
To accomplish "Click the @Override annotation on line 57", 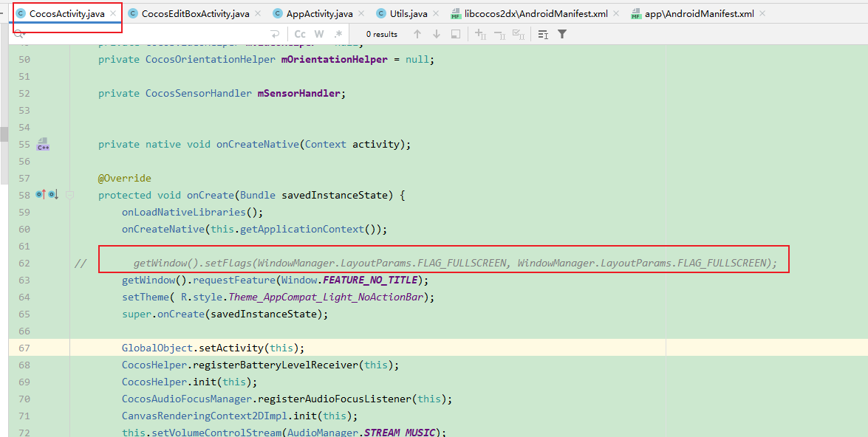I will (x=125, y=178).
